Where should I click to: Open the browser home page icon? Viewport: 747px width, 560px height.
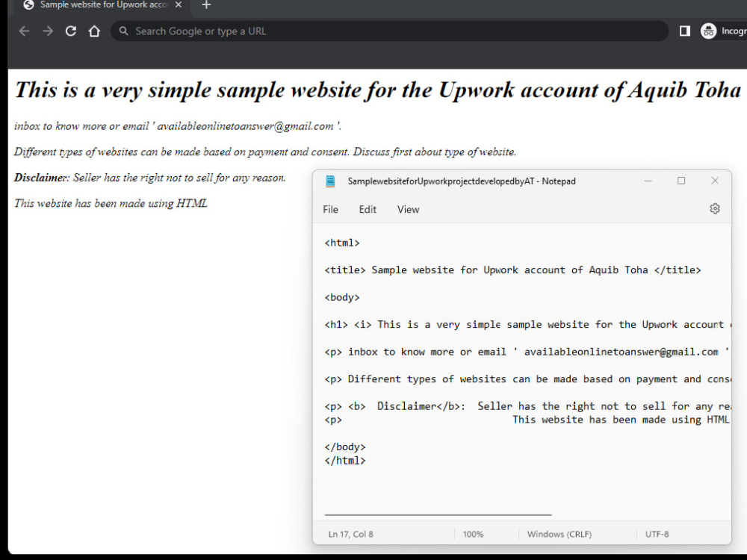[94, 31]
